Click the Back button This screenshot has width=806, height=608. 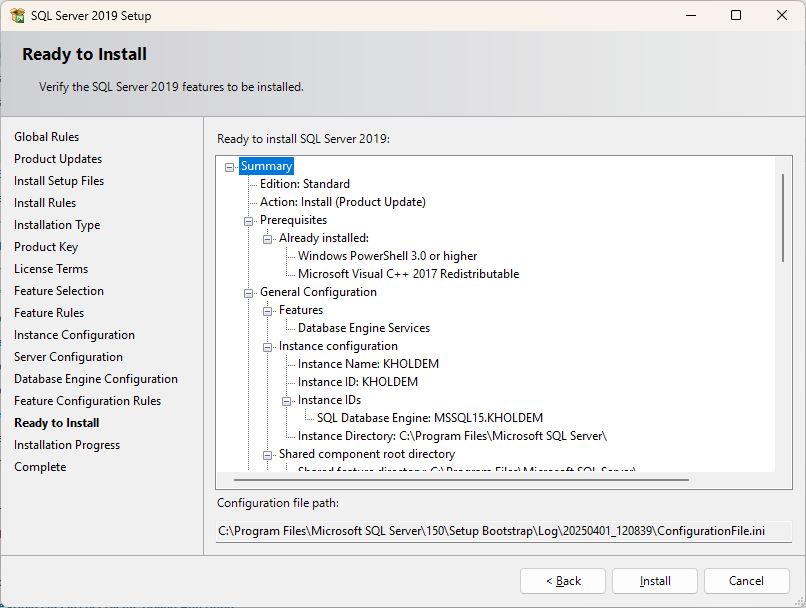point(563,581)
